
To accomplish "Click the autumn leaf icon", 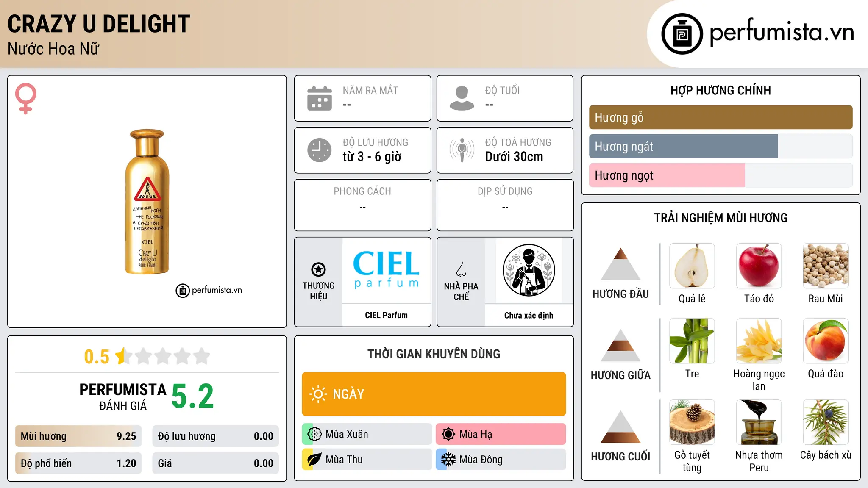I will (314, 460).
